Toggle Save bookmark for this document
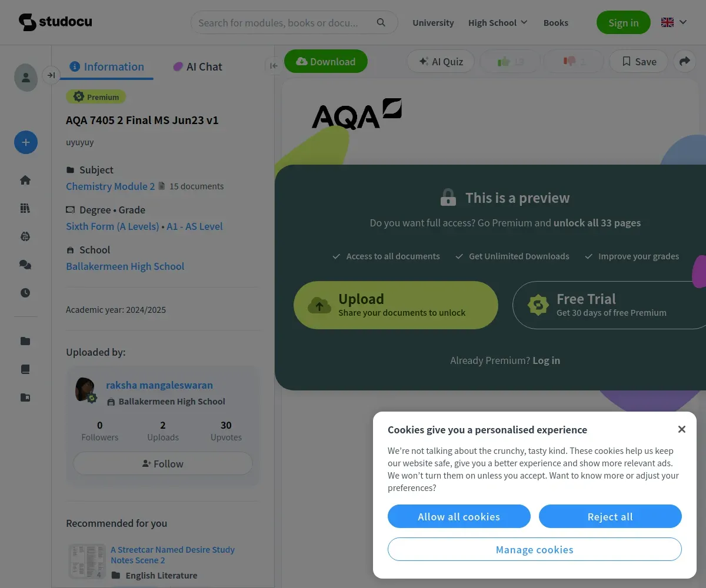 pos(638,61)
